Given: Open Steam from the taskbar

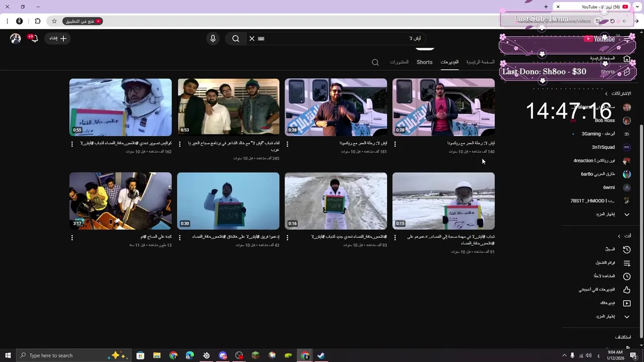Looking at the screenshot, I should [321, 355].
